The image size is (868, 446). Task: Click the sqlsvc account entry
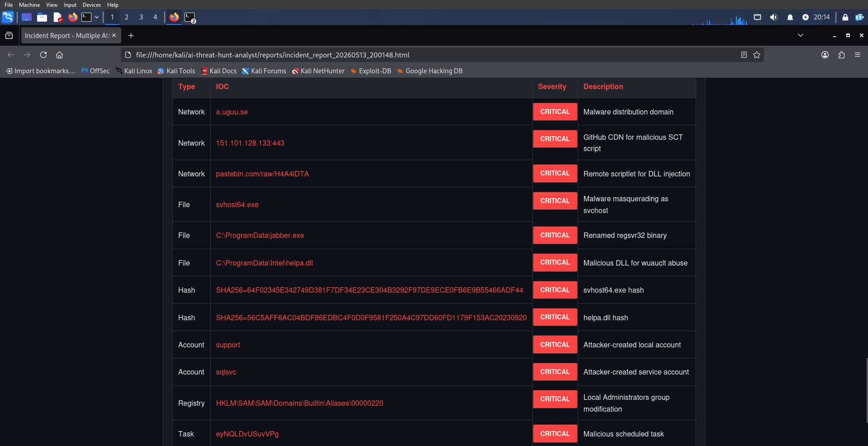pyautogui.click(x=226, y=372)
